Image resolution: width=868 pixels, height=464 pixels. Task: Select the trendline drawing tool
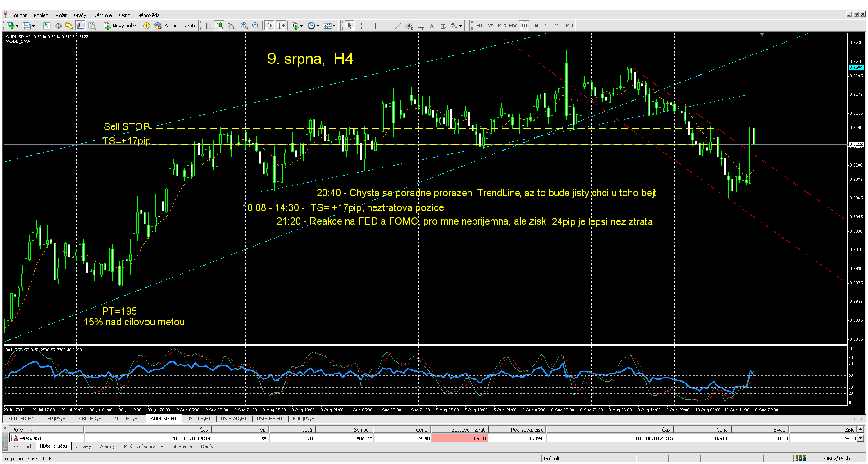tap(398, 26)
